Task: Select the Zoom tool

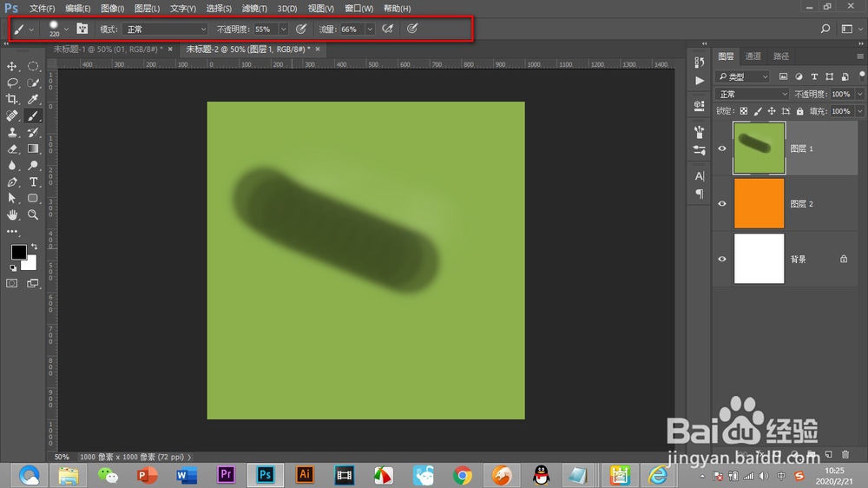Action: pyautogui.click(x=33, y=215)
